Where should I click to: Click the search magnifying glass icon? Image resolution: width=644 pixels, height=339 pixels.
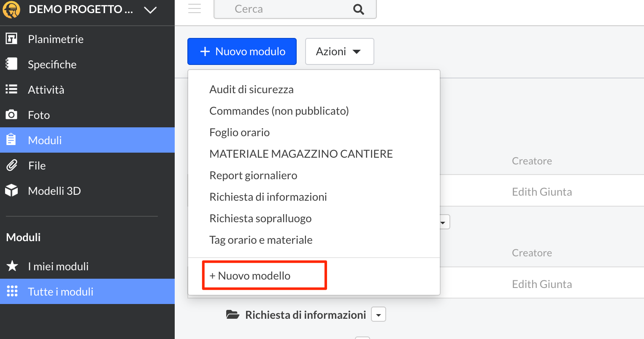358,9
